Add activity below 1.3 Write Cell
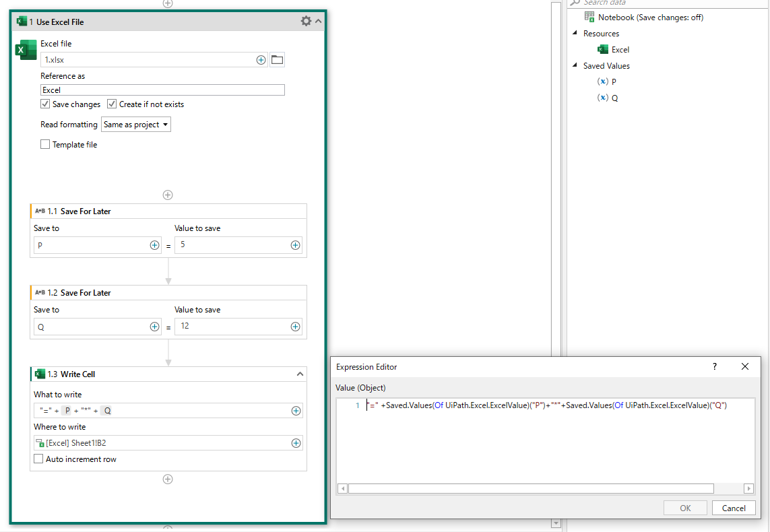 point(168,479)
